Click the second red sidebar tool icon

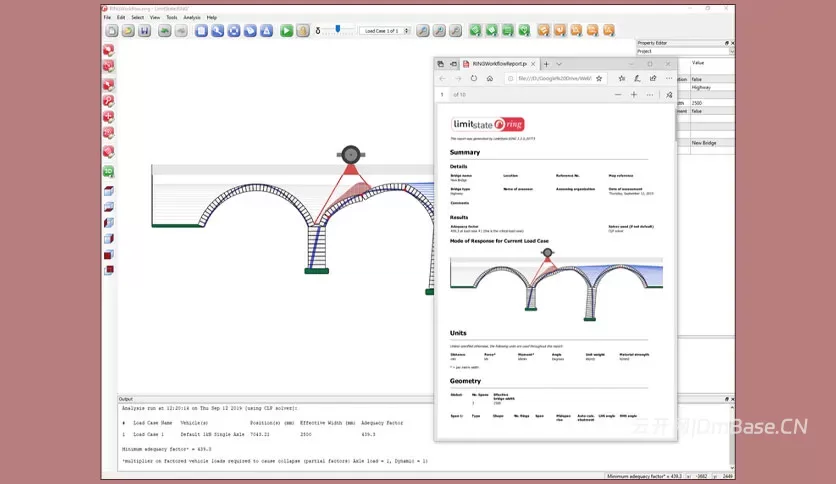[109, 67]
